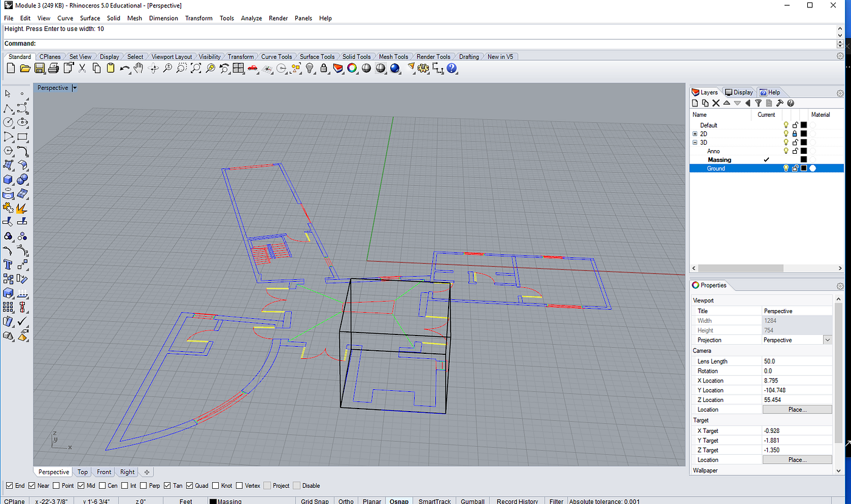The height and width of the screenshot is (504, 851).
Task: Click the layer Tools hammer icon
Action: click(x=780, y=103)
